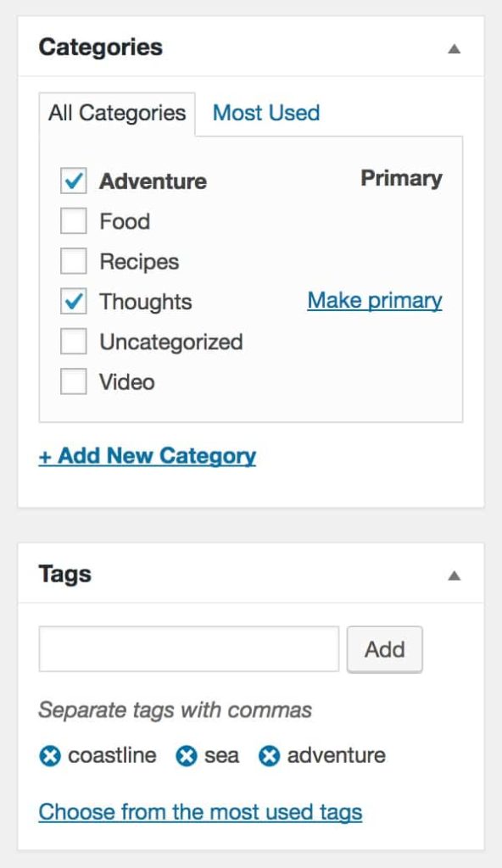Collapse the Tags panel arrow
The image size is (502, 868).
tap(454, 576)
